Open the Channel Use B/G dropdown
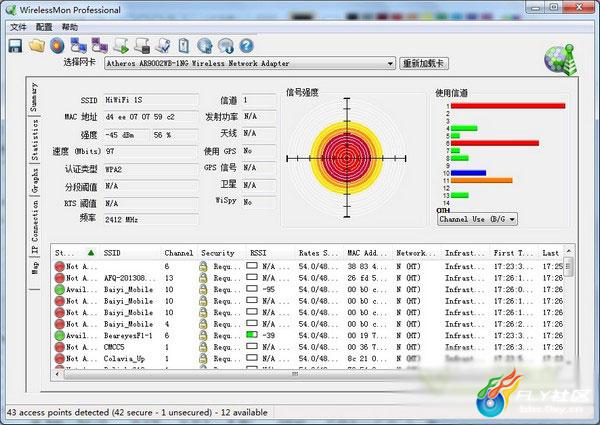Viewport: 600px width, 425px height. pyautogui.click(x=477, y=219)
